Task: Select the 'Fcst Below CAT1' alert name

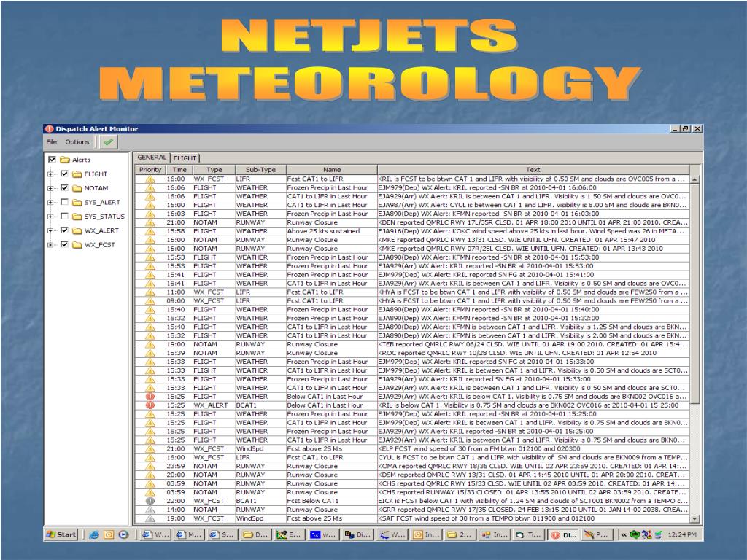Action: tap(312, 501)
